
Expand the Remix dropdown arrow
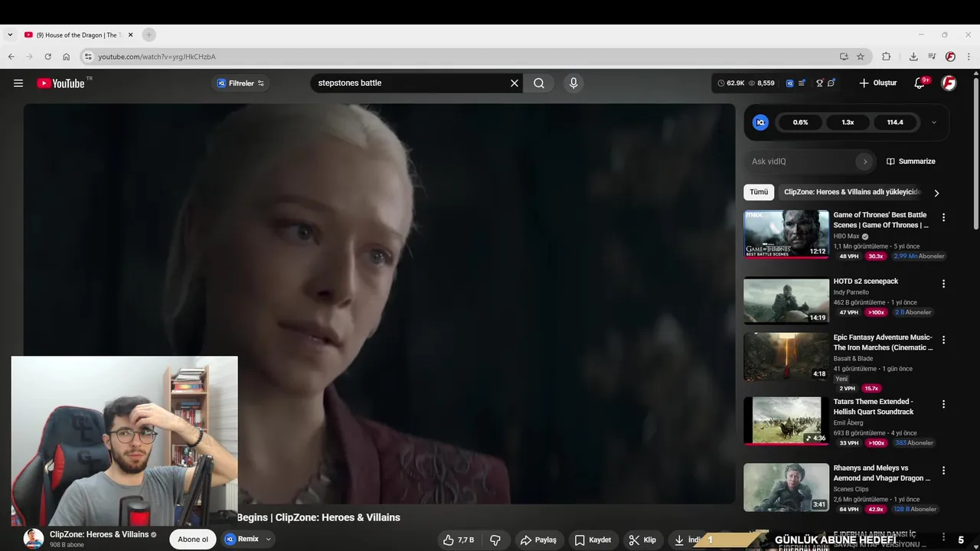pyautogui.click(x=268, y=540)
